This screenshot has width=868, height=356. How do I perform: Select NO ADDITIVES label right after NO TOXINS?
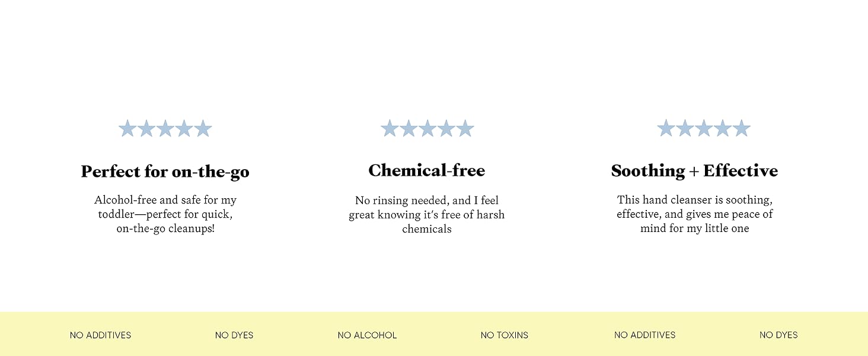click(645, 335)
